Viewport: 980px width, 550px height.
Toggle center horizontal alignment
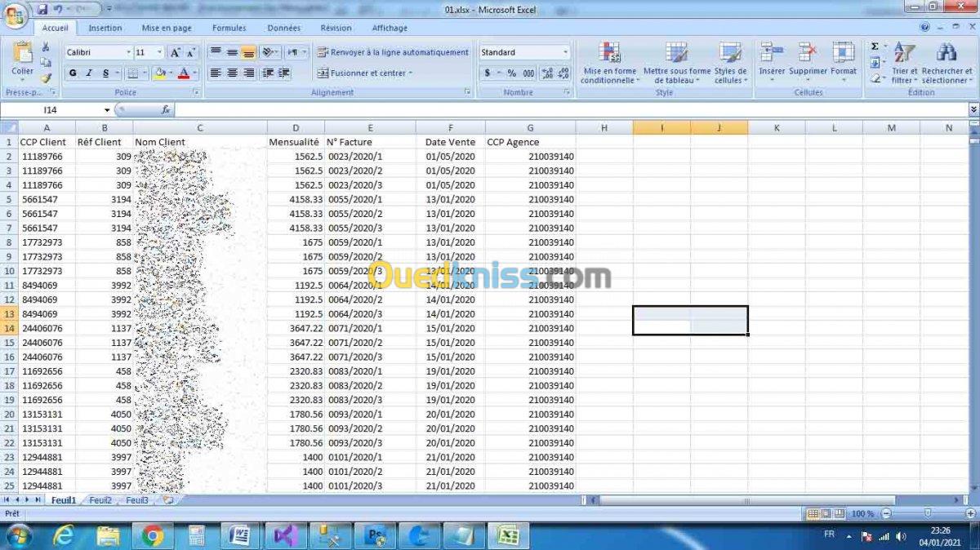[x=232, y=73]
